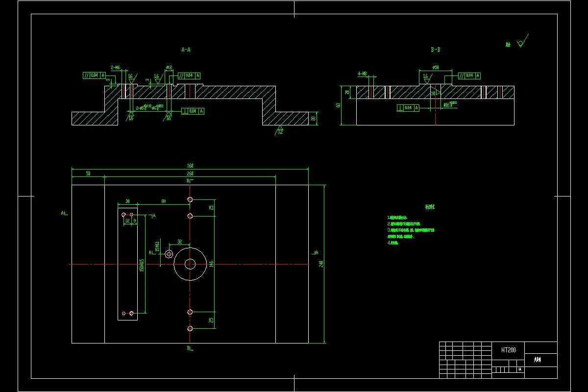The image size is (588, 392).
Task: Click the 12 dimension under the pin holes
Action: click(x=127, y=221)
